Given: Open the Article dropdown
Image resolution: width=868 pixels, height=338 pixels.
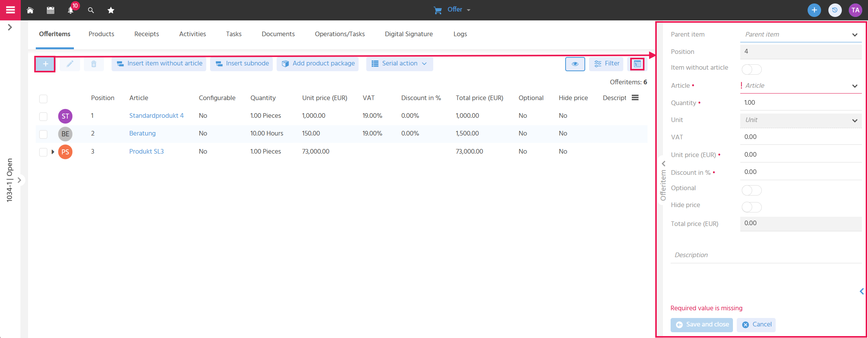Looking at the screenshot, I should [x=801, y=85].
